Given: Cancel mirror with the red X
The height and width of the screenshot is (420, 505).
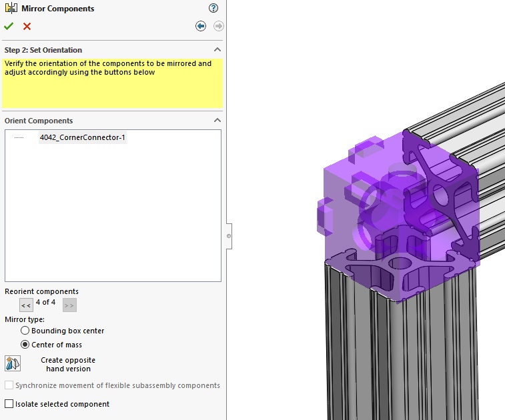Looking at the screenshot, I should [x=27, y=27].
